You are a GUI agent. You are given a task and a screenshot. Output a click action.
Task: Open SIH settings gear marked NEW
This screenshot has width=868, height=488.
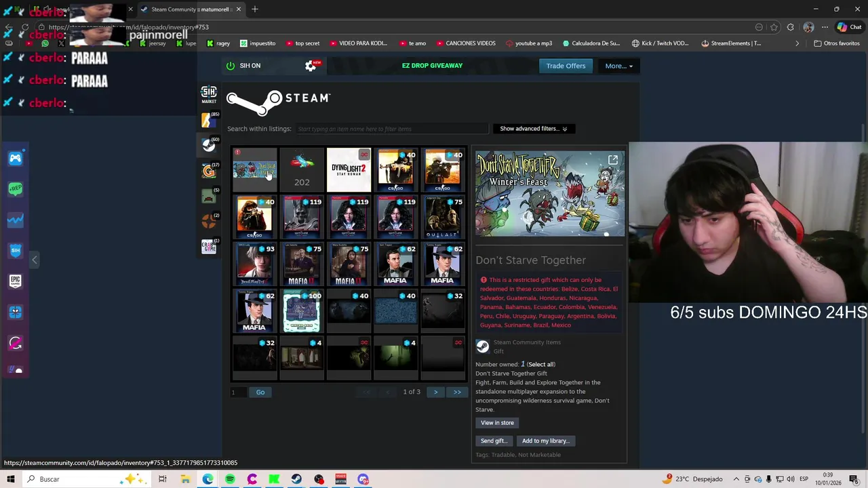[x=311, y=66]
